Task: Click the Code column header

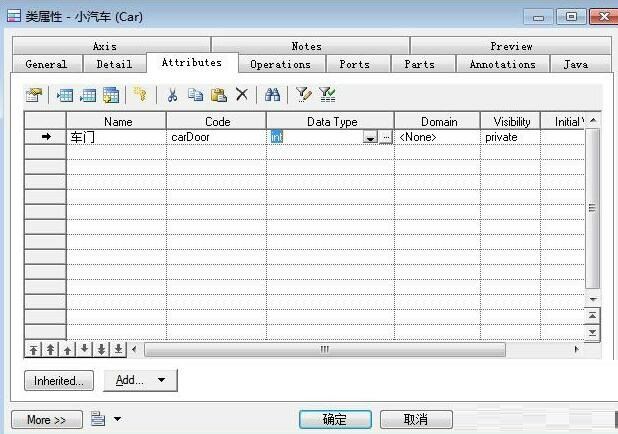Action: point(217,121)
